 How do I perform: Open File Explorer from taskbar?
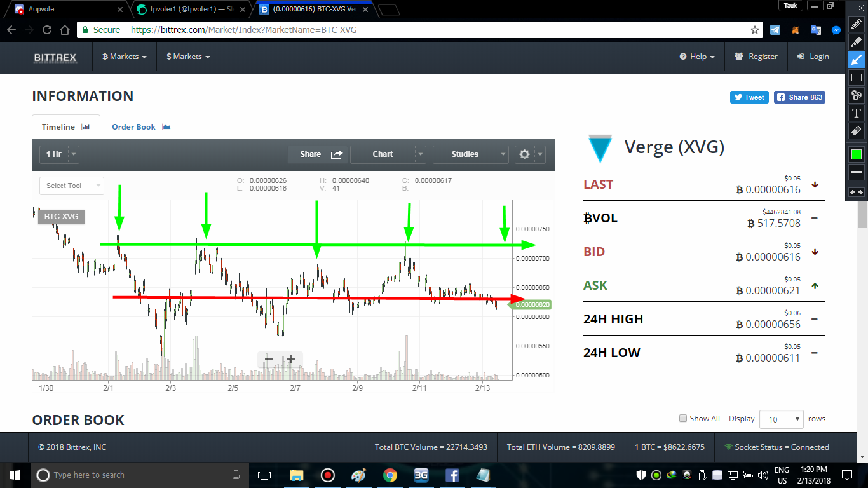coord(296,475)
